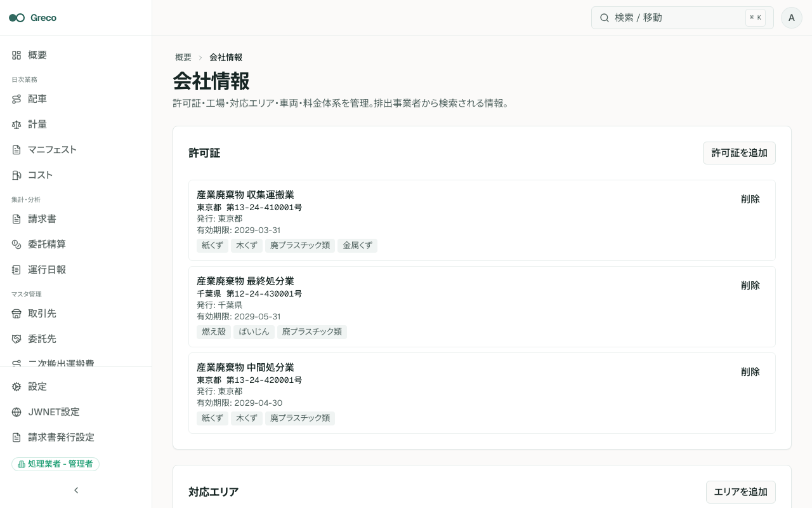The width and height of the screenshot is (812, 508).
Task: Navigate to マニフェスト
Action: pos(76,150)
